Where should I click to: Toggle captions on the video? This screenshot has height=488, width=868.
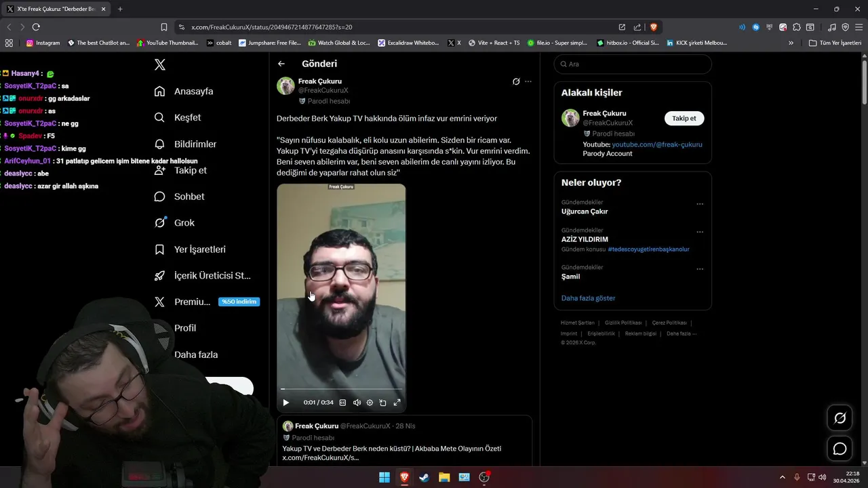342,403
